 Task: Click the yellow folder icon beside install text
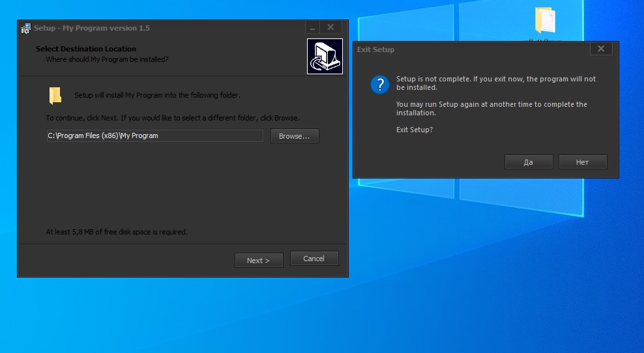coord(55,96)
